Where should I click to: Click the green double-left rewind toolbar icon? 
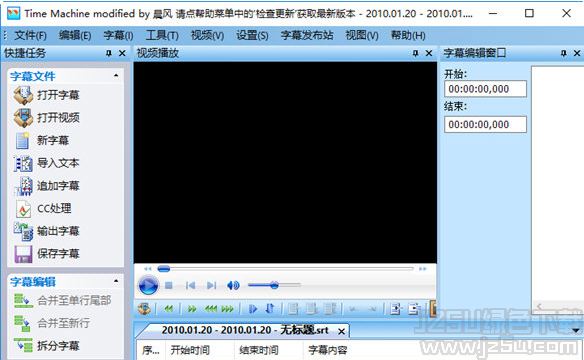pos(169,309)
